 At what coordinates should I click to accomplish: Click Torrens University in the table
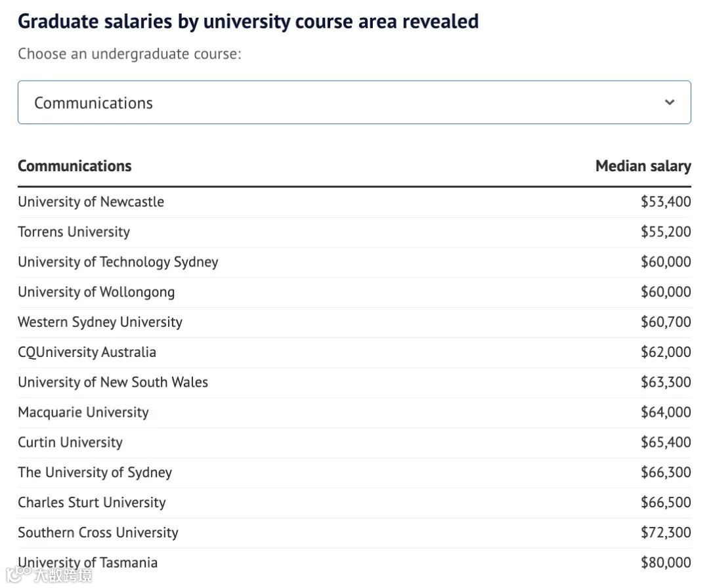74,232
